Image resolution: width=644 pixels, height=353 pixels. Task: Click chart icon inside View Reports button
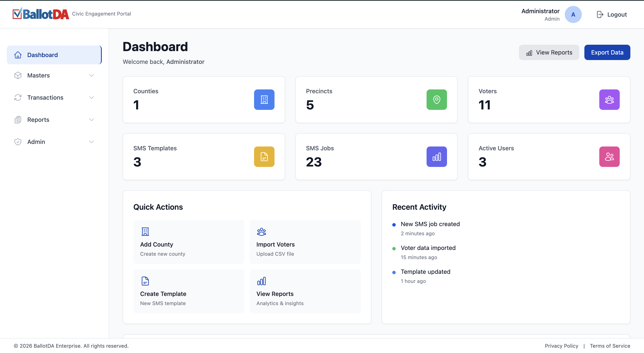tap(529, 53)
